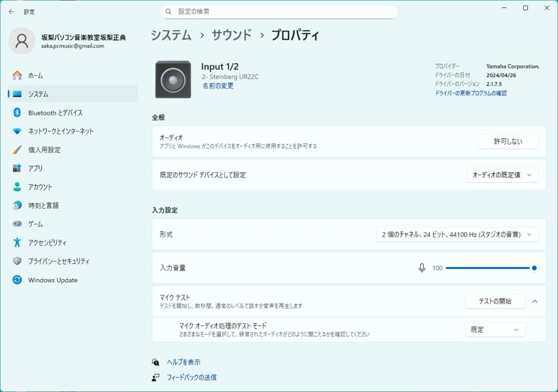
Task: Click the プライバシーとセキュリティ shield icon
Action: [17, 261]
